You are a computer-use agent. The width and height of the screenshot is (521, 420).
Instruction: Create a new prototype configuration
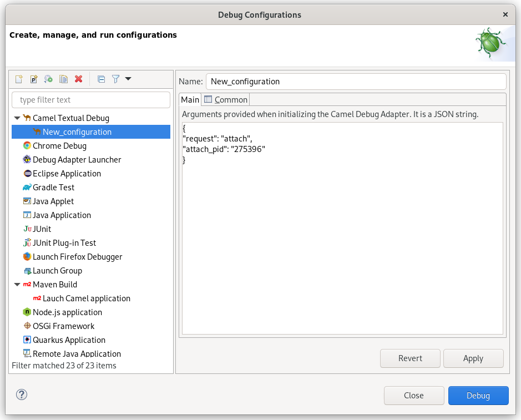[33, 79]
